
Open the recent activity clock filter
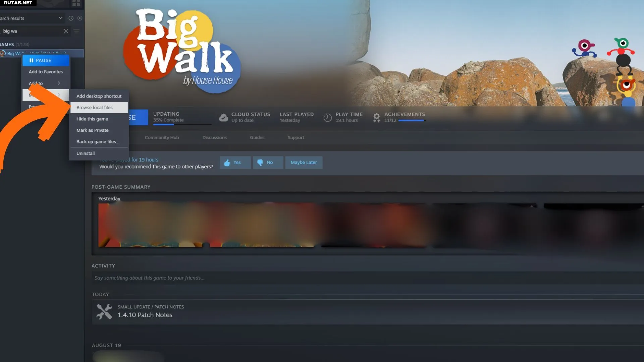[71, 18]
